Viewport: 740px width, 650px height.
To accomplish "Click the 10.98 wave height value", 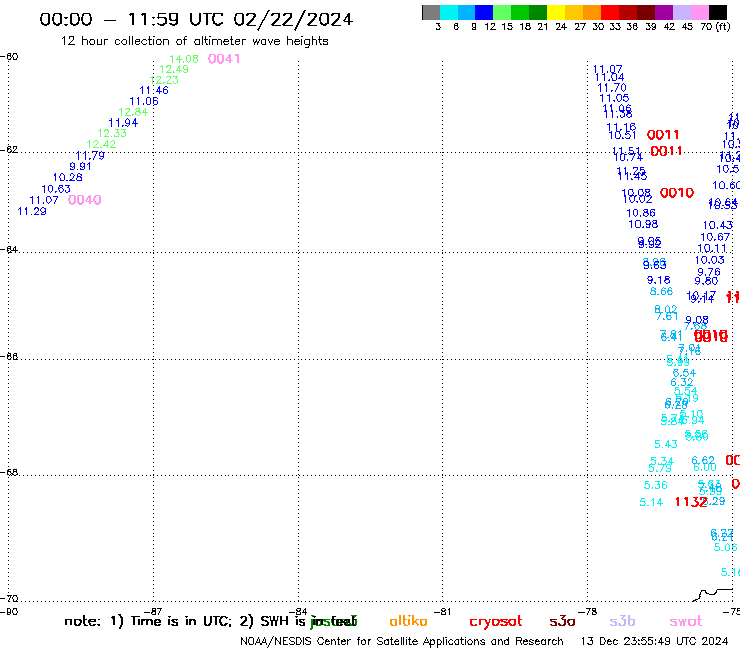I will point(643,225).
